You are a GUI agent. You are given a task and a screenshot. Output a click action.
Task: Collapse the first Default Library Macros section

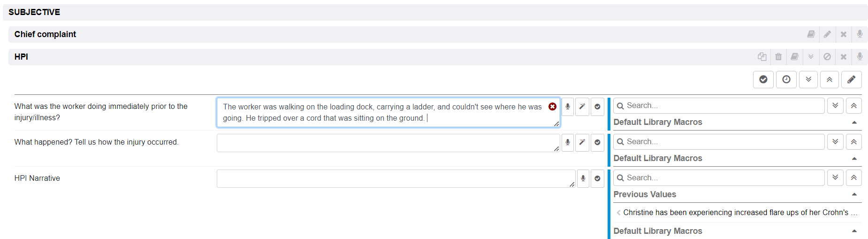[854, 122]
